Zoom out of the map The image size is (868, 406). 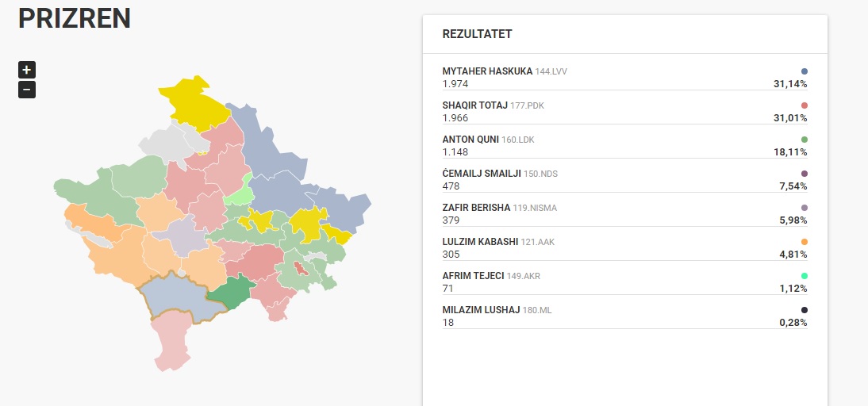point(27,90)
